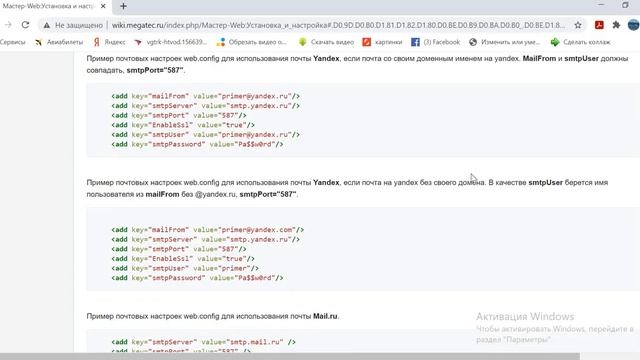
Task: Open the Скачать видео bookmark
Action: click(x=327, y=42)
